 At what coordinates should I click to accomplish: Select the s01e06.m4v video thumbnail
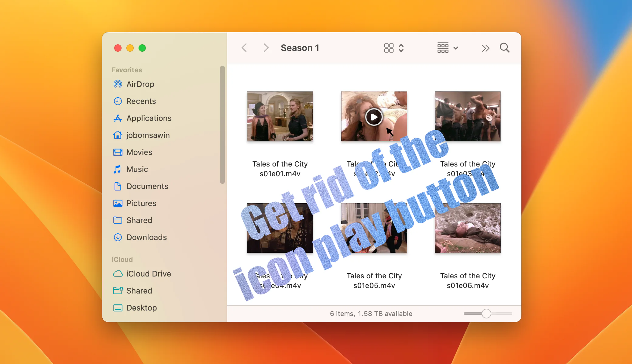[468, 228]
